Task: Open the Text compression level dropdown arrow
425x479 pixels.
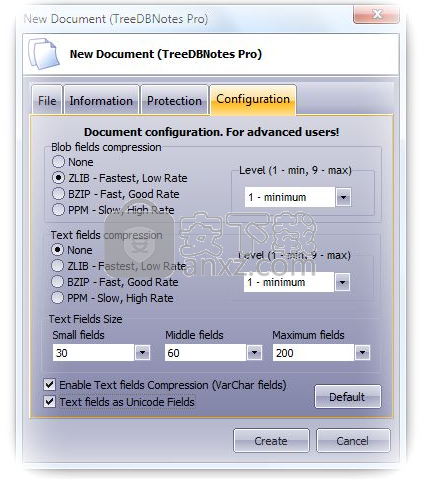Action: 342,282
